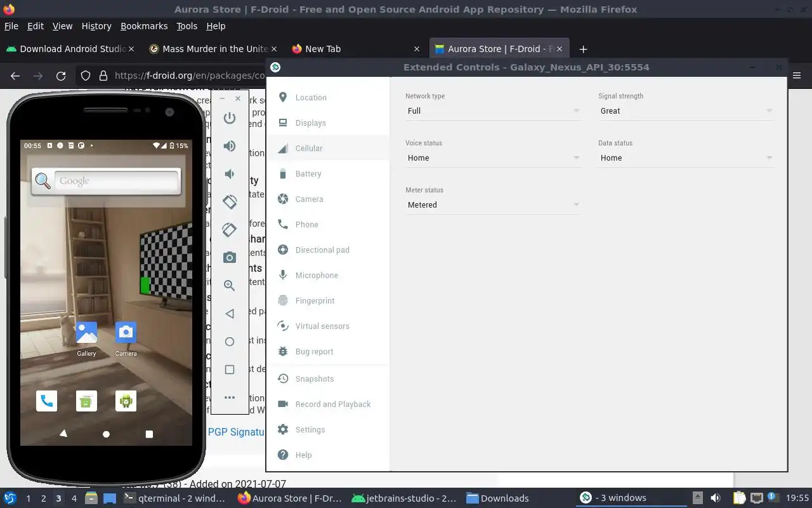The width and height of the screenshot is (812, 508).
Task: Select Microphone in Extended Controls sidebar
Action: (328, 275)
